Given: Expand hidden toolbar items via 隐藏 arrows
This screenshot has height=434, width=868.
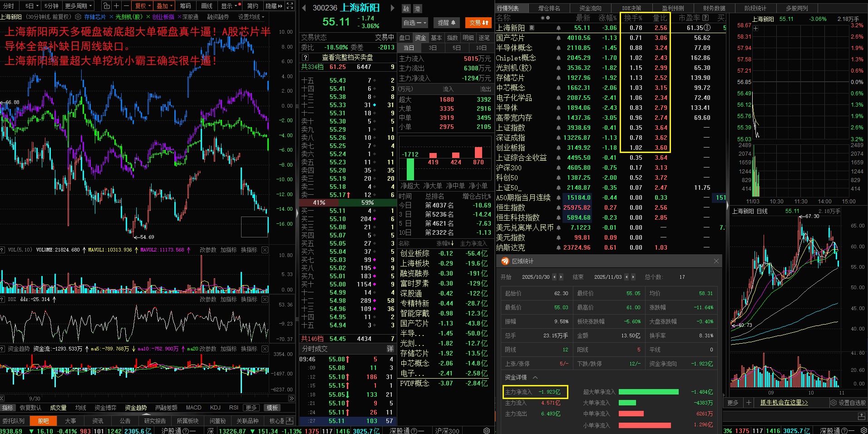Looking at the screenshot, I should click(x=274, y=6).
